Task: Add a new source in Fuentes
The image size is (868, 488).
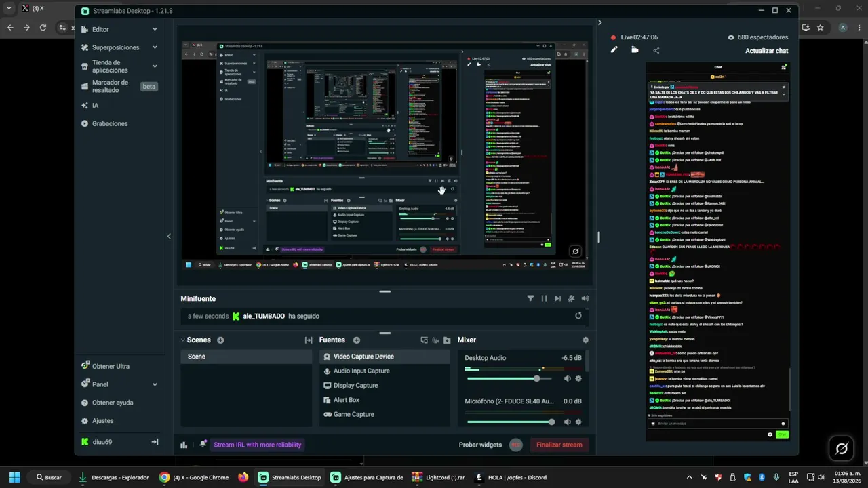Action: coord(357,340)
